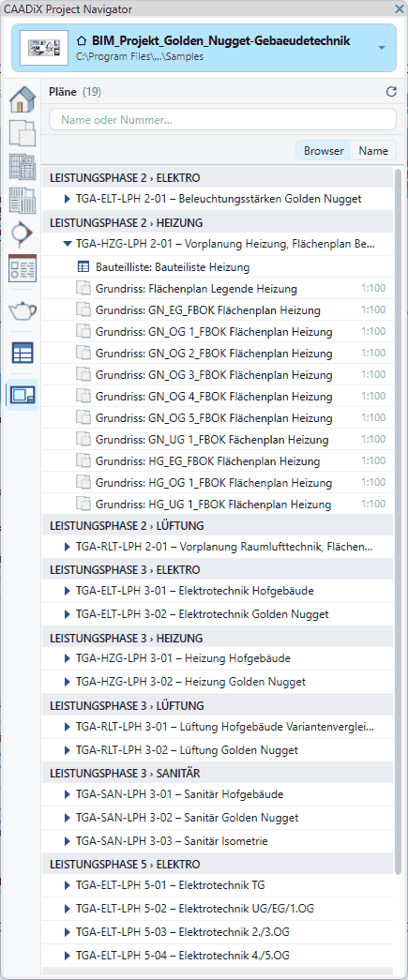408x980 pixels.
Task: Select Grundriss: GN_OG 3_FBOK Flächenplan Heizung
Action: tap(219, 375)
